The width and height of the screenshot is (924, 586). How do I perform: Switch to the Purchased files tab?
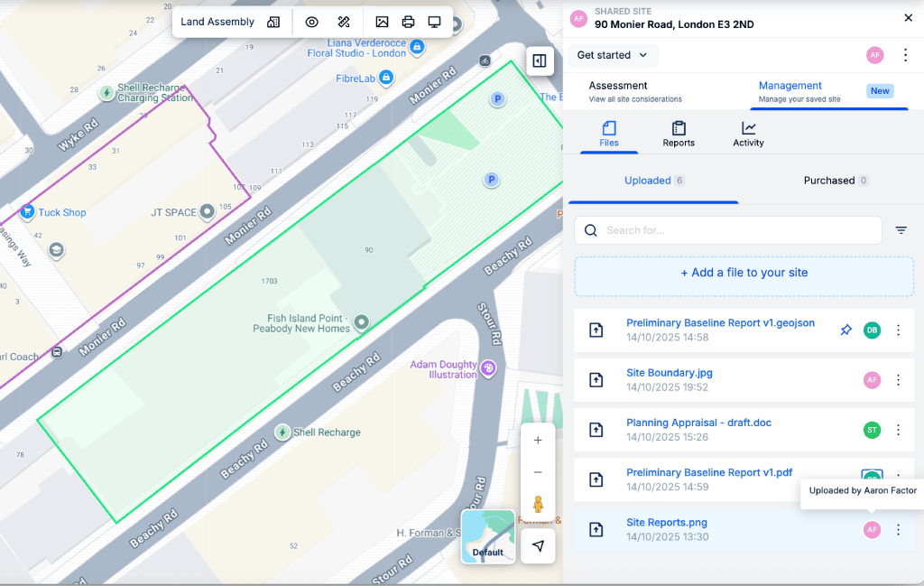tap(836, 181)
